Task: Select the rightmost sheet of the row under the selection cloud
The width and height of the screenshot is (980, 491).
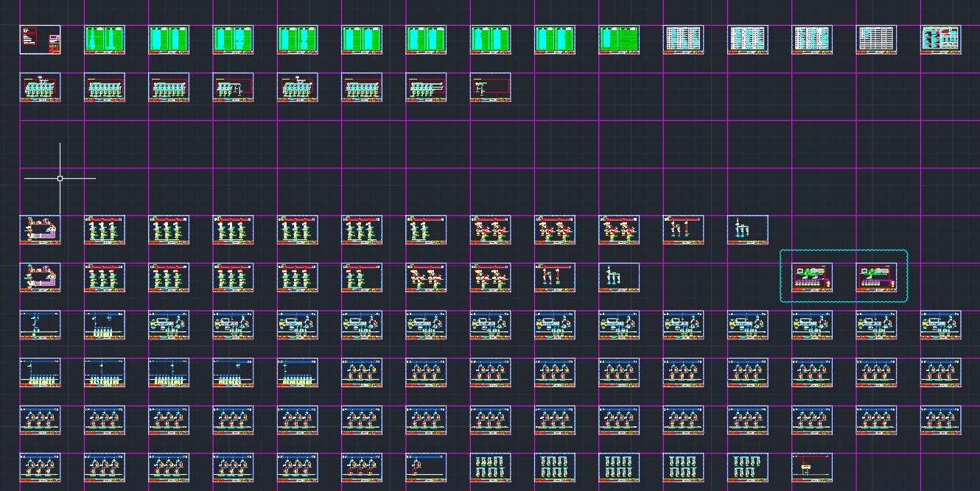Action: (x=941, y=325)
